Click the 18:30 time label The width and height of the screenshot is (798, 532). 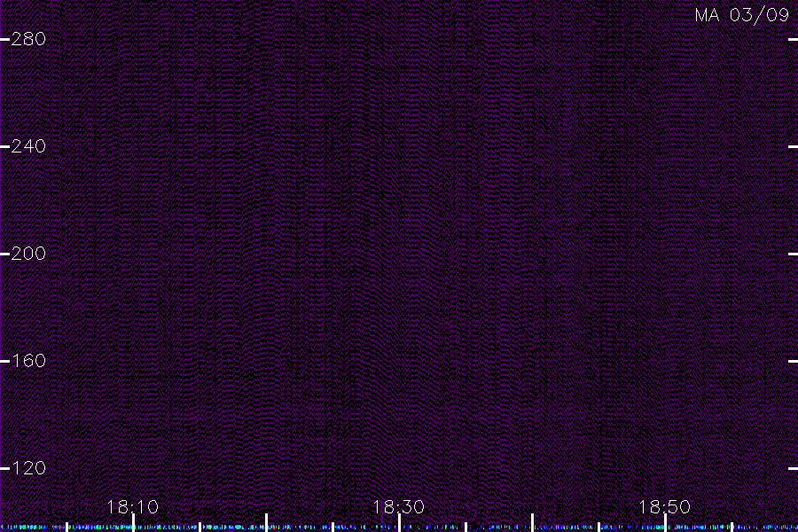click(399, 507)
